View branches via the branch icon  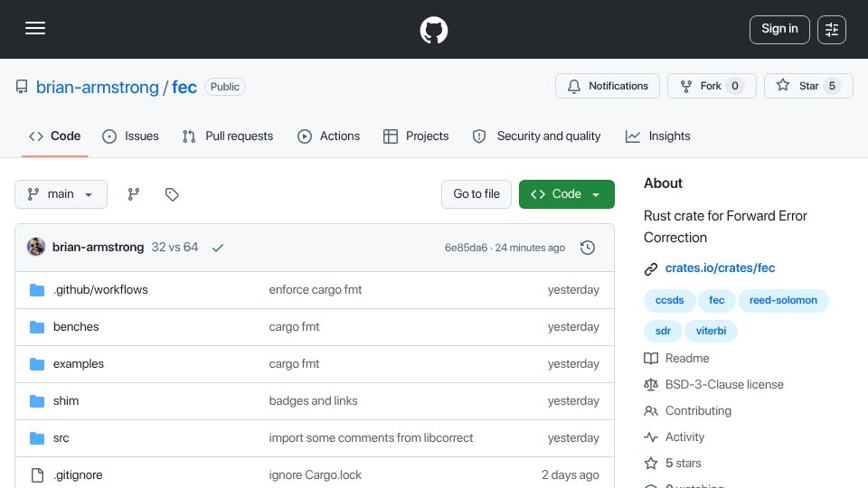tap(134, 194)
